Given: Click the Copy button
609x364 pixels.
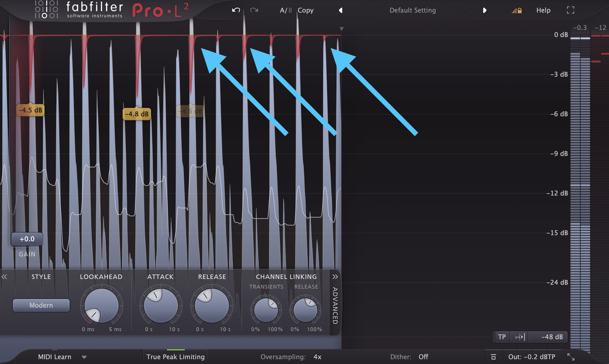Looking at the screenshot, I should pos(305,10).
